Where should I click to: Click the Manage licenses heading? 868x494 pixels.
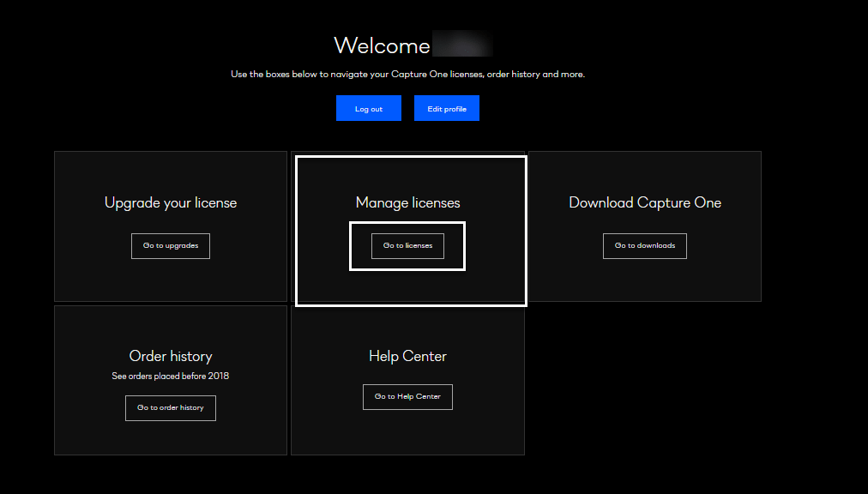click(x=407, y=202)
